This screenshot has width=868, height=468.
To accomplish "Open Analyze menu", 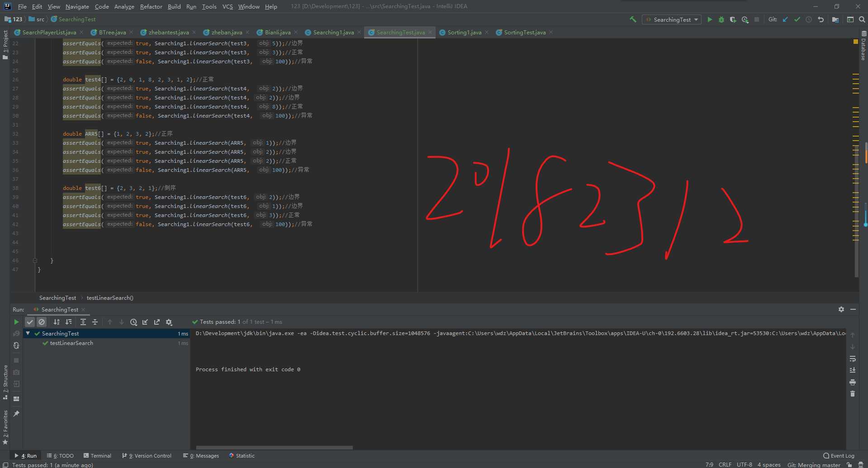I will coord(124,6).
